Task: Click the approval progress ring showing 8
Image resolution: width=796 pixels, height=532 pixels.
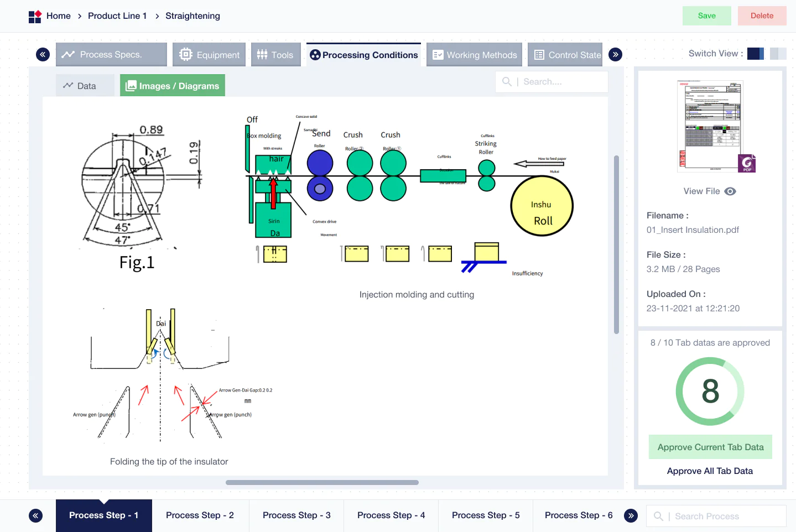Action: pyautogui.click(x=710, y=392)
